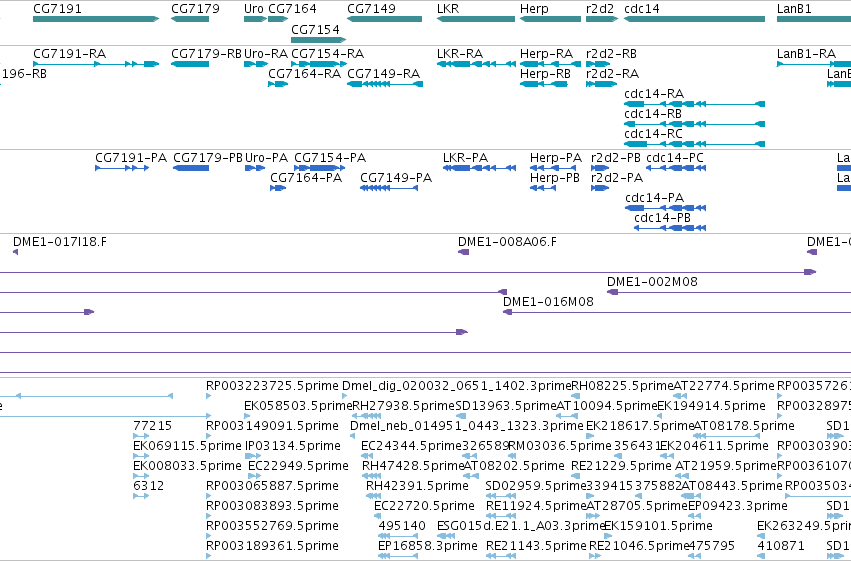The height and width of the screenshot is (561, 851).
Task: Open the CG7149 gene label
Action: click(x=371, y=9)
